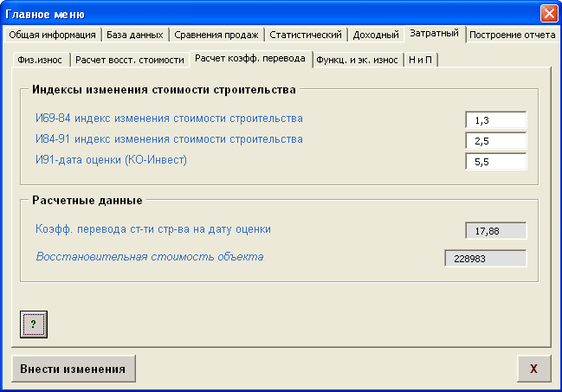The image size is (562, 392).
Task: Click the И84-91 индекс изменения label
Action: click(169, 139)
